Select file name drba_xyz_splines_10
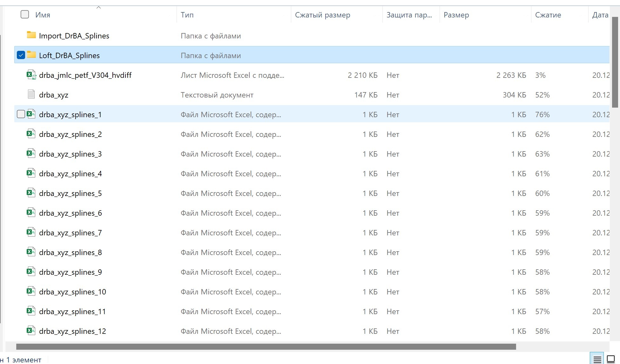Screen dimensions: 620x364 pos(72,292)
